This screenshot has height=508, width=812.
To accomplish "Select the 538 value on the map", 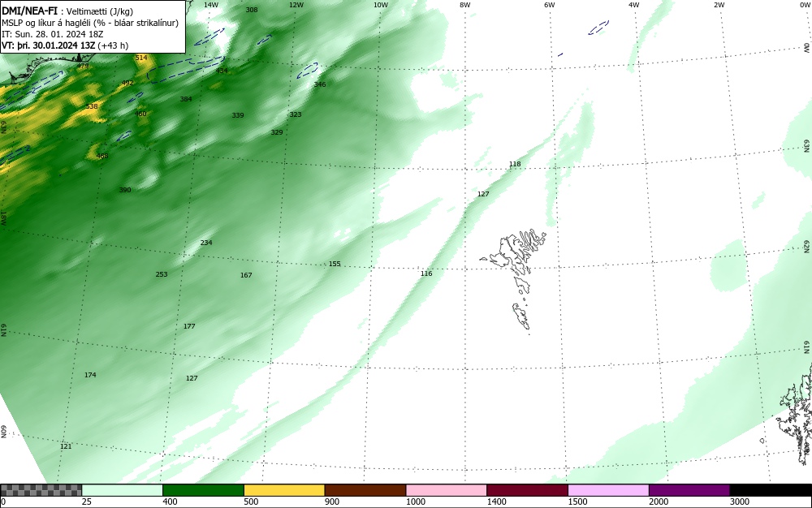I will click(92, 106).
